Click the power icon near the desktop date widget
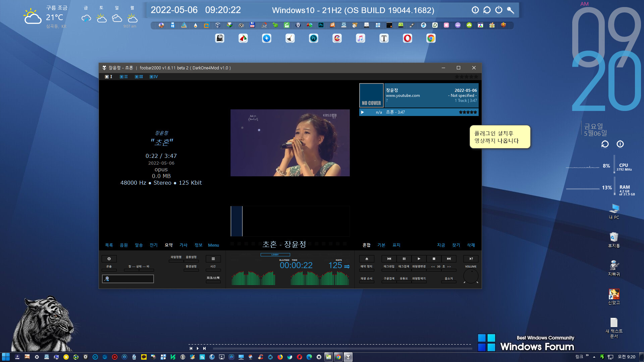The width and height of the screenshot is (644, 362). tap(620, 144)
